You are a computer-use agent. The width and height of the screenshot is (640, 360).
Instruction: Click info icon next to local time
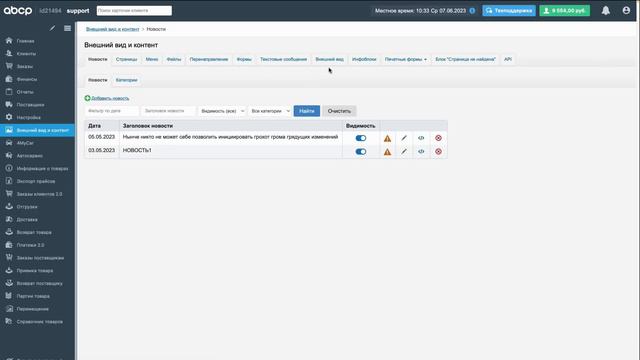(472, 11)
